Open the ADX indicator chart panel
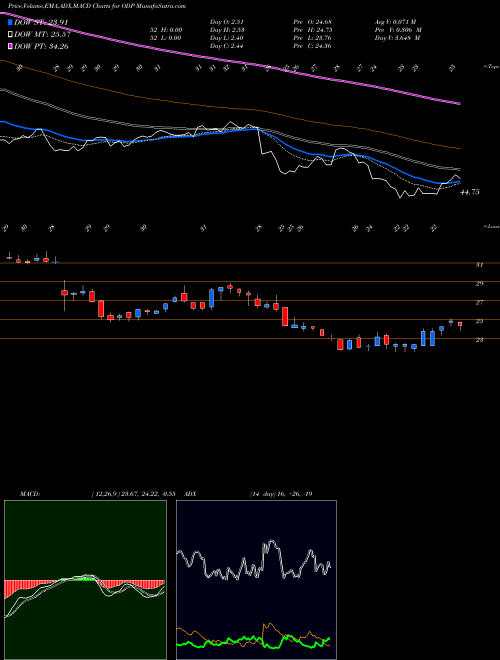Viewport: 500px width, 660px height. tap(256, 580)
